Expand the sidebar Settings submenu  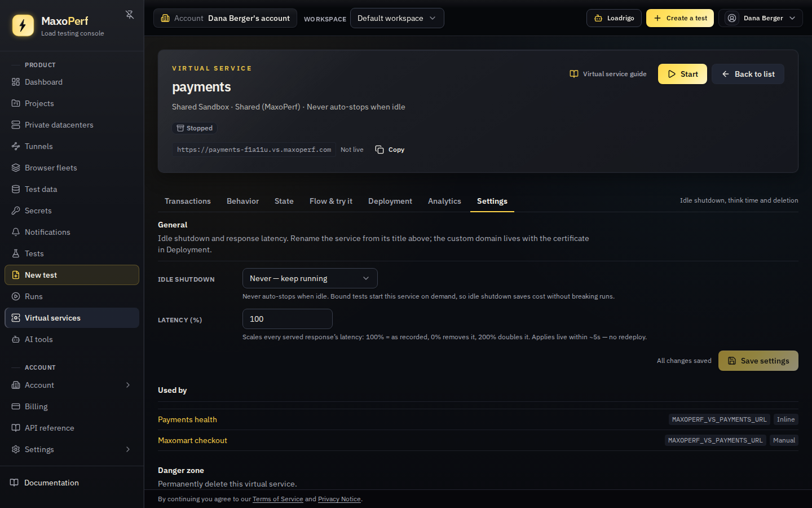128,449
